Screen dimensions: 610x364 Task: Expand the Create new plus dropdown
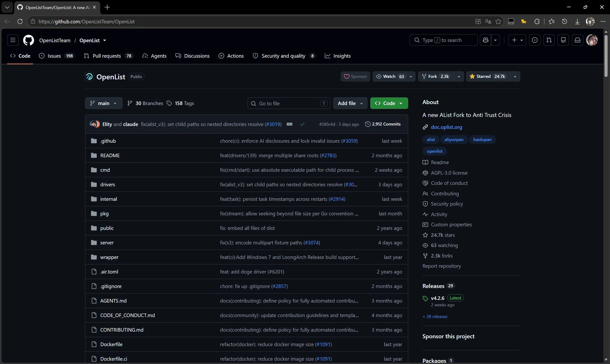point(517,40)
